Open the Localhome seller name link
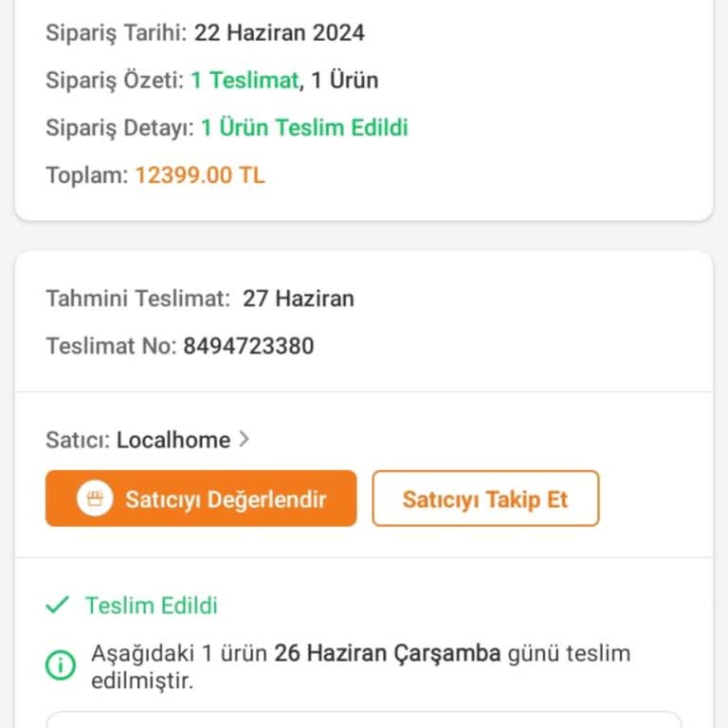Image resolution: width=728 pixels, height=728 pixels. coord(173,440)
